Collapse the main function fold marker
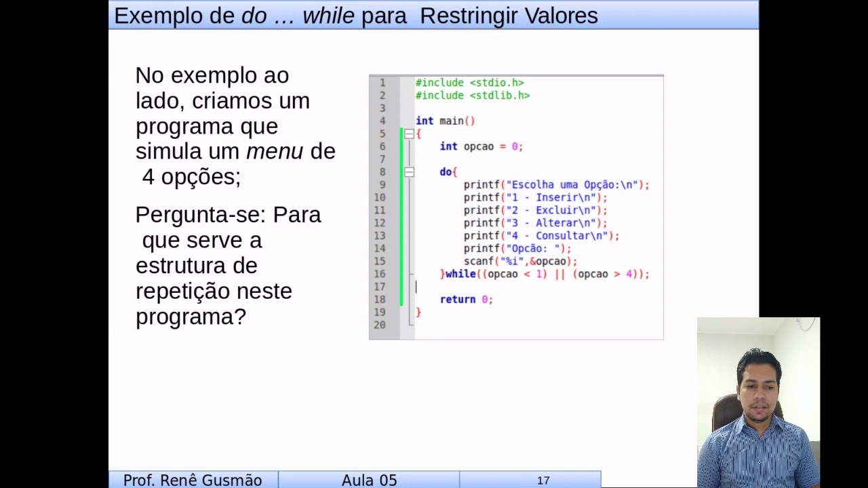Viewport: 868px width, 488px height. coord(409,134)
